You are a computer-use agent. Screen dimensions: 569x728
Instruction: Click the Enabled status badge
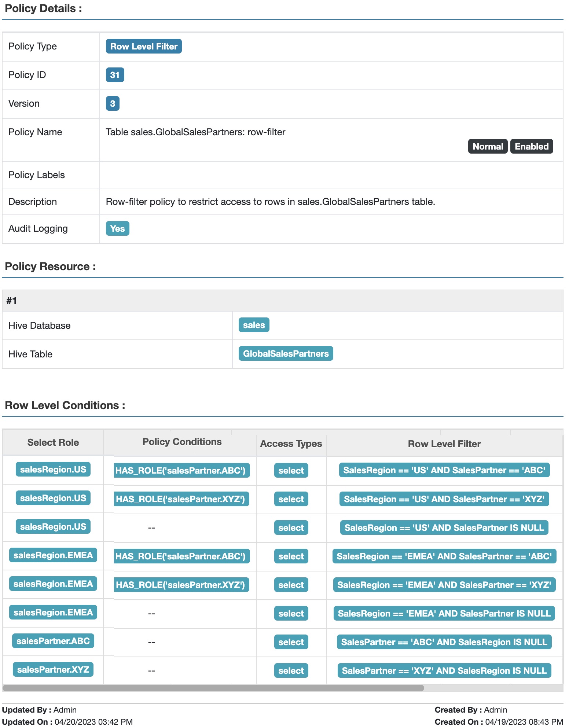pyautogui.click(x=531, y=147)
